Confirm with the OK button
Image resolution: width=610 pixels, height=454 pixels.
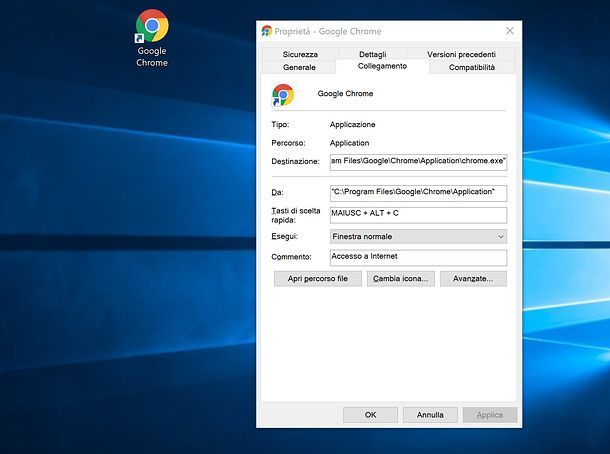[370, 415]
